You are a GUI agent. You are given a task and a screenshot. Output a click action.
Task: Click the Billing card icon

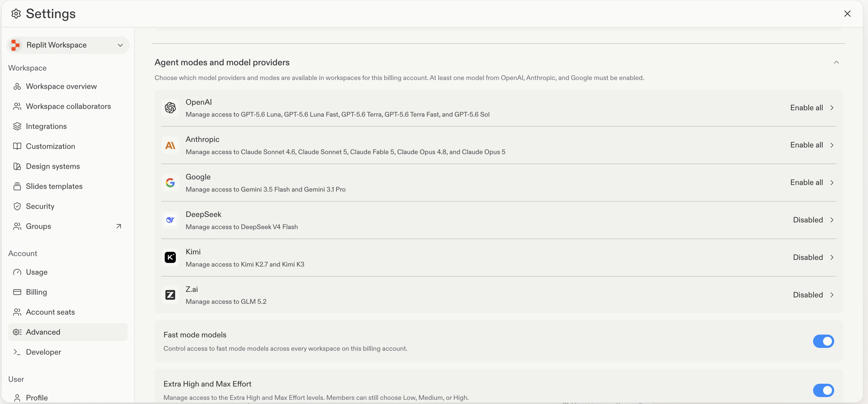pos(17,292)
